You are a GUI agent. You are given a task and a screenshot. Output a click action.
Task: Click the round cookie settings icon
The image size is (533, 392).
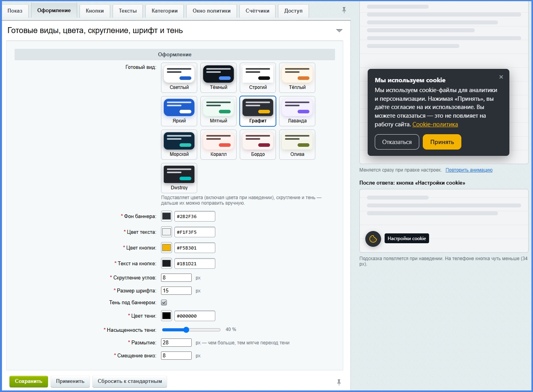point(373,239)
